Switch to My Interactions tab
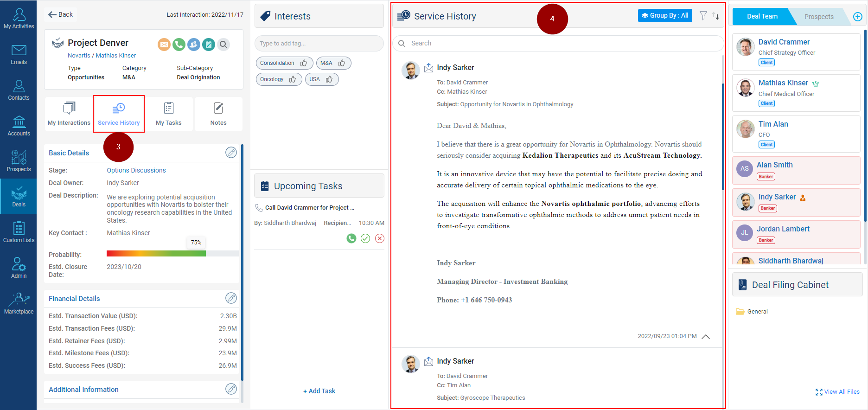The width and height of the screenshot is (868, 410). coord(69,114)
